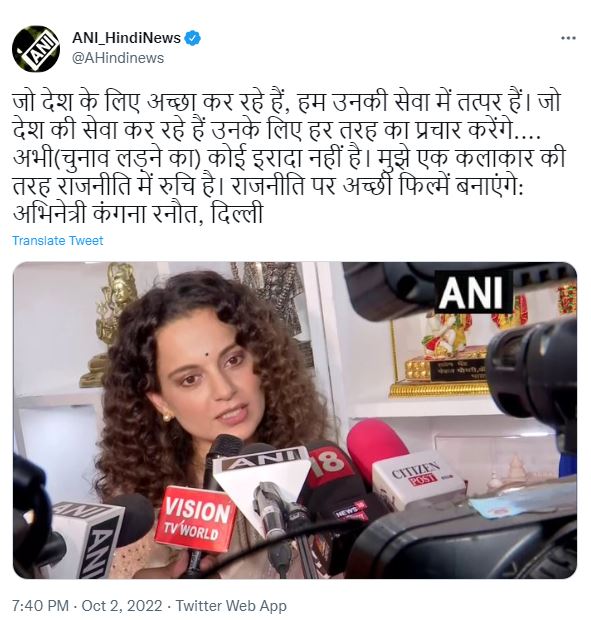Open the Twitter Web App source label
The width and height of the screenshot is (591, 622).
231,606
